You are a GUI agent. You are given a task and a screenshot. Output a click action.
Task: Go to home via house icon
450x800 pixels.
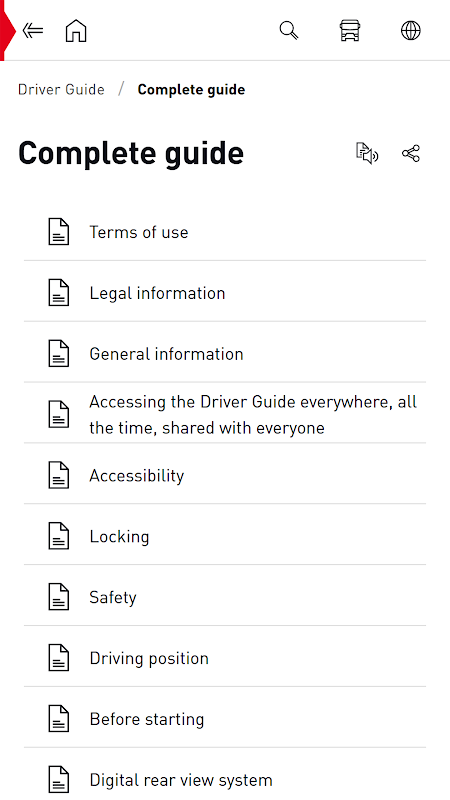click(x=76, y=31)
